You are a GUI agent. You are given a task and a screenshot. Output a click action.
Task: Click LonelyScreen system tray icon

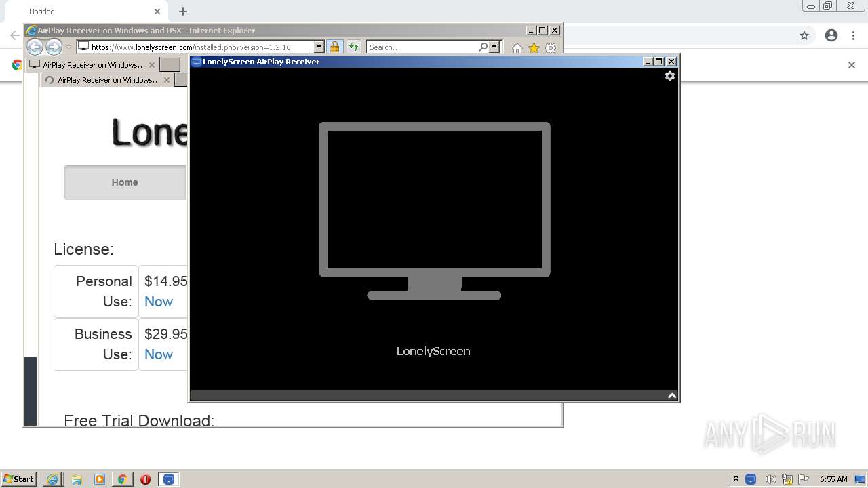coord(751,479)
